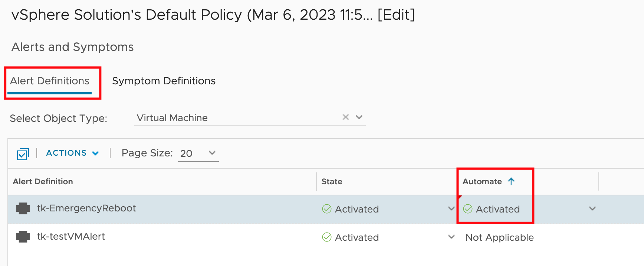Click Activated state check icon for tk-testVMAlert
The image size is (644, 266).
coord(327,237)
